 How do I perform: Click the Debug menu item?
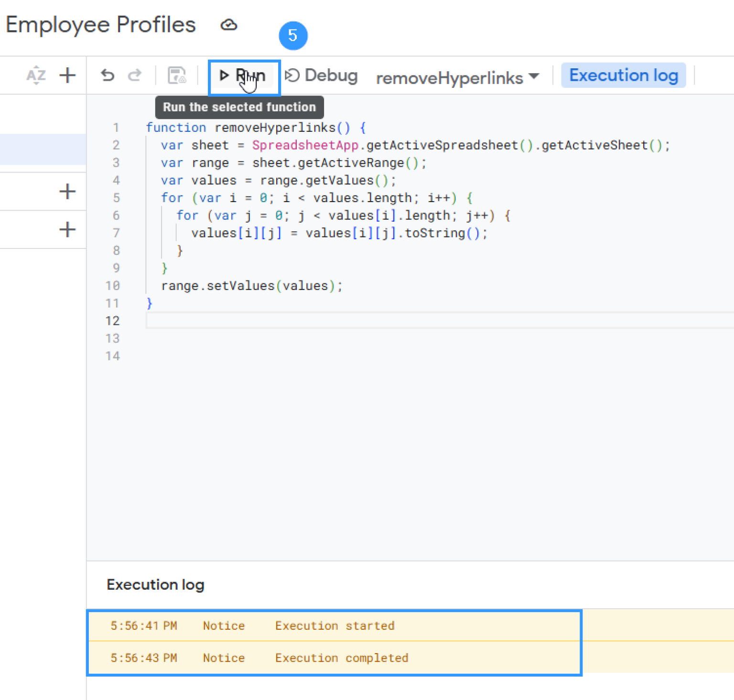[x=330, y=75]
